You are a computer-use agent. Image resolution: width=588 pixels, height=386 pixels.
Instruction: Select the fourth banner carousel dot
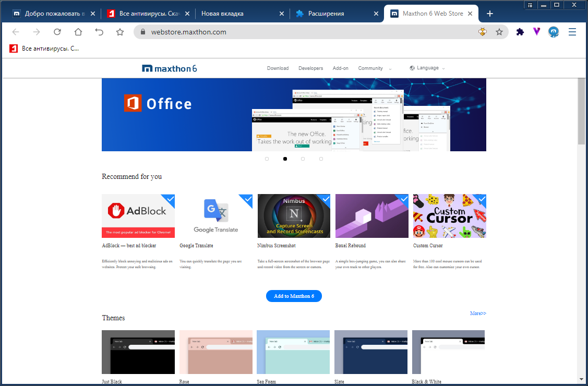[x=321, y=159]
